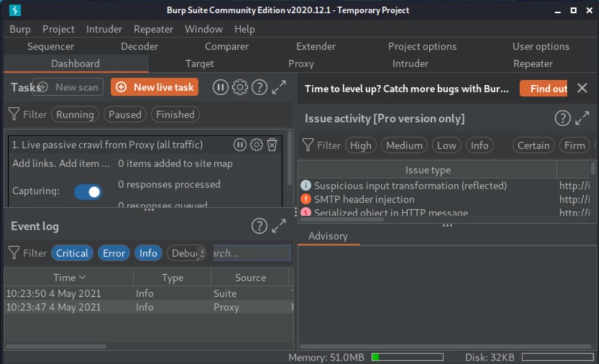Toggle the Certain confidence filter
Viewport: 599px width, 364px height.
(x=533, y=145)
